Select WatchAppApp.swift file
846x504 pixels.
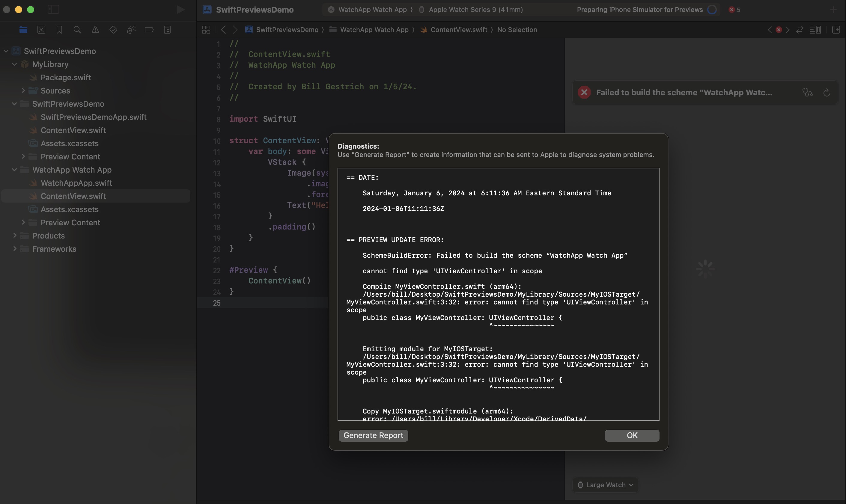[x=76, y=183]
